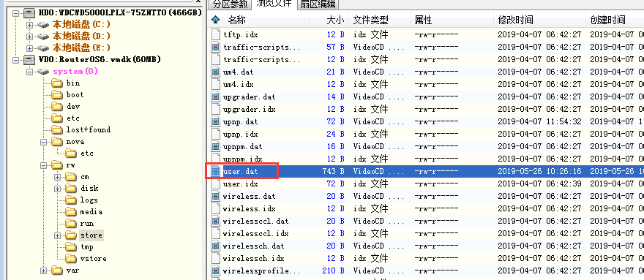Click the wirelessprofile file icon
This screenshot has height=280, width=644.
click(216, 271)
